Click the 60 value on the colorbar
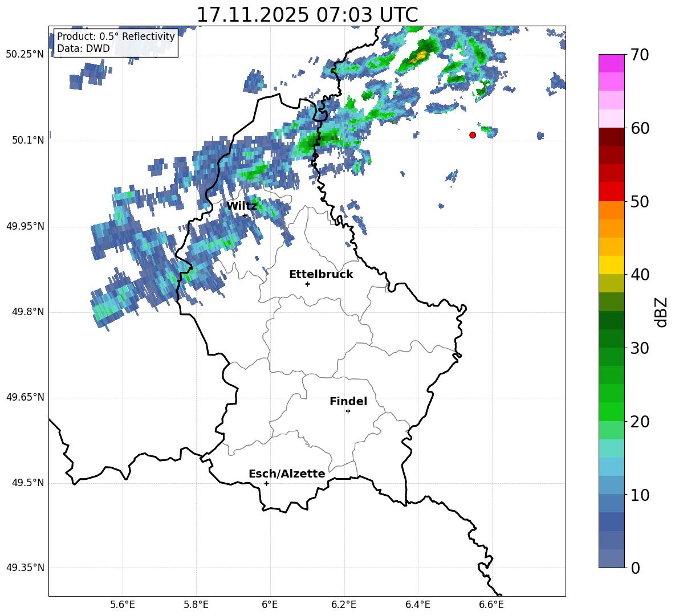Screen dimensions: 675x616 [x=640, y=128]
